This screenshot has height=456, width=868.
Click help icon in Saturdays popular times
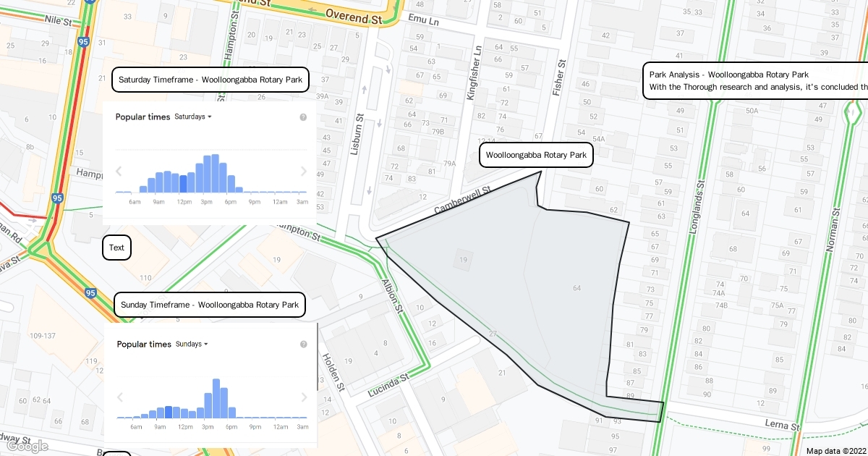coord(303,117)
